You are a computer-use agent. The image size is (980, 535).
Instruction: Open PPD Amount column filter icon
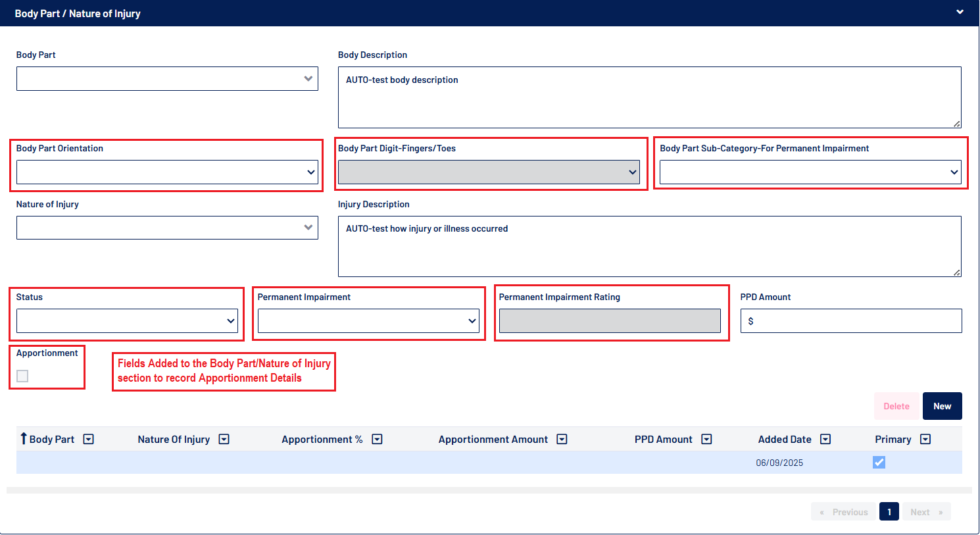[706, 440]
